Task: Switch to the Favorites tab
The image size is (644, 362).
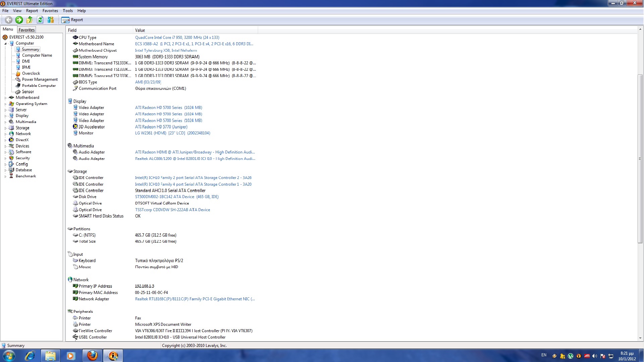Action: pyautogui.click(x=26, y=30)
